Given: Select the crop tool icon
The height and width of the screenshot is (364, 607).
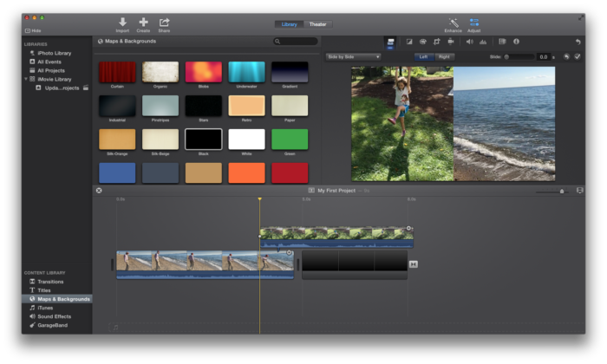Looking at the screenshot, I should coord(437,42).
